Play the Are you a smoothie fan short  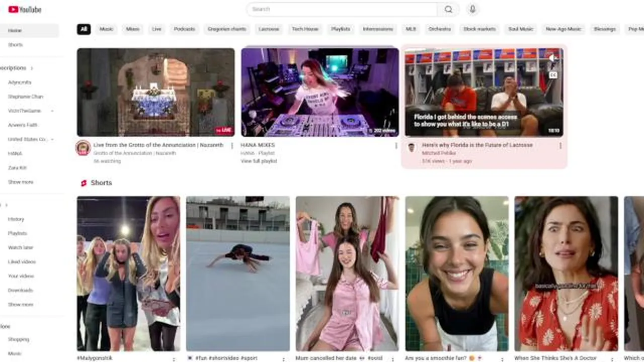click(x=457, y=274)
